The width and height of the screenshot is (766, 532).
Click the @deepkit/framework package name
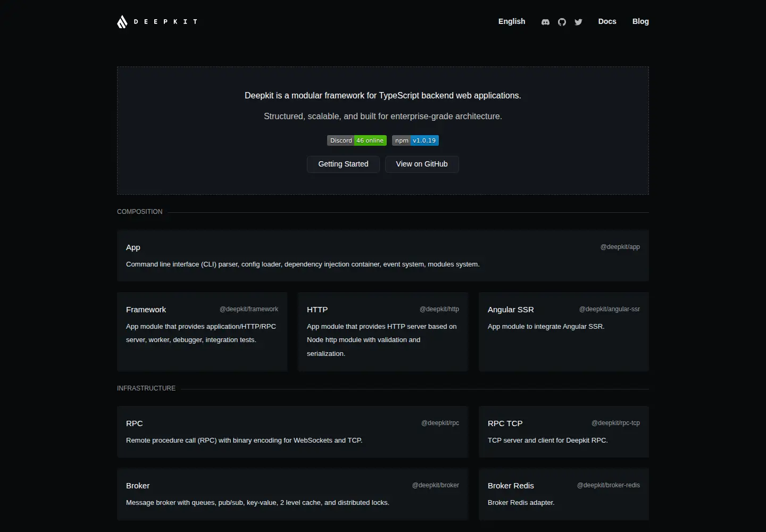tap(249, 309)
